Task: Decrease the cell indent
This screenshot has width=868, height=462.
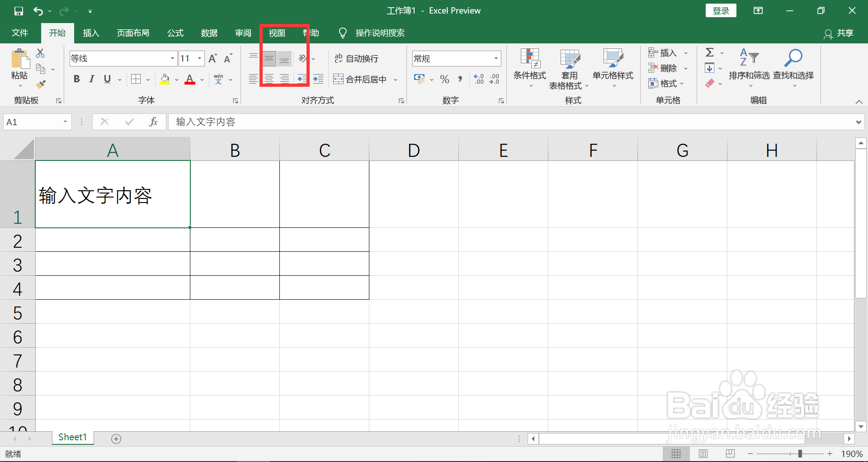Action: [302, 79]
